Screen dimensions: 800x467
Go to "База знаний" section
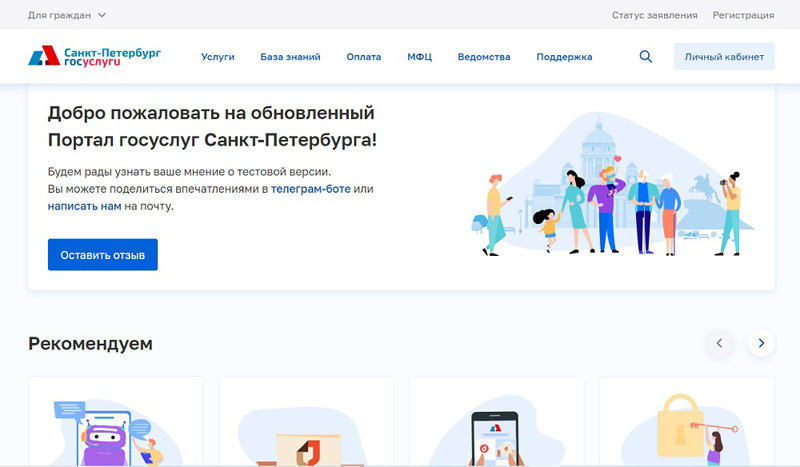(x=290, y=57)
